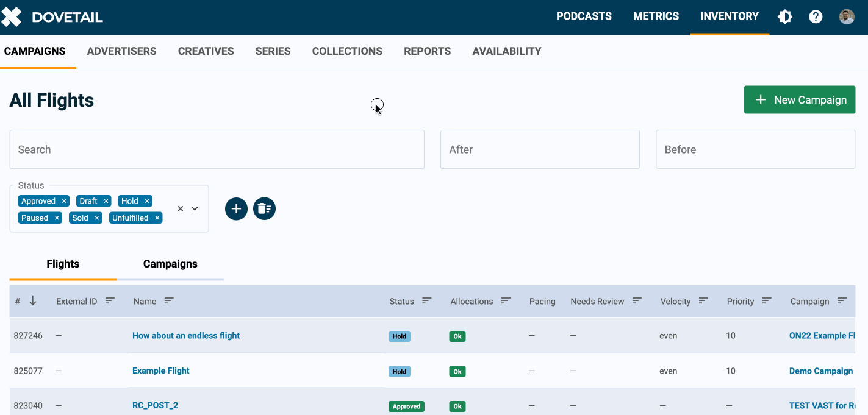Open the Before date field

pyautogui.click(x=755, y=149)
